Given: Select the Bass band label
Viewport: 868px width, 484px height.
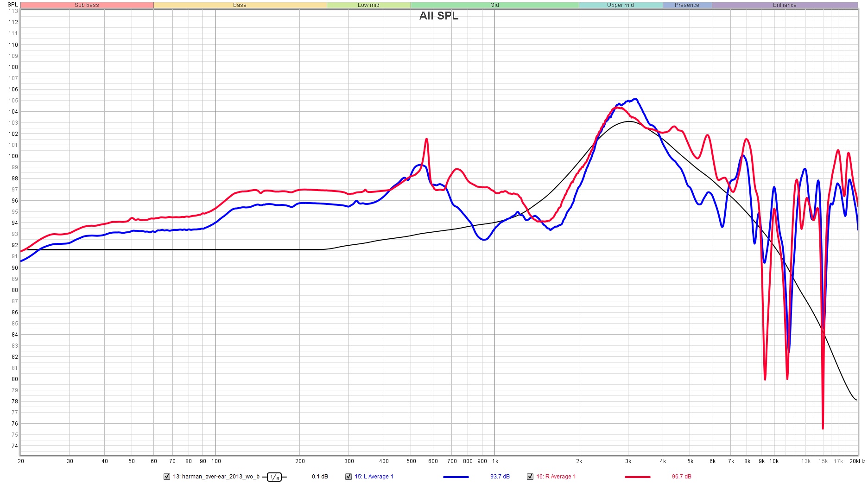Looking at the screenshot, I should coord(240,5).
